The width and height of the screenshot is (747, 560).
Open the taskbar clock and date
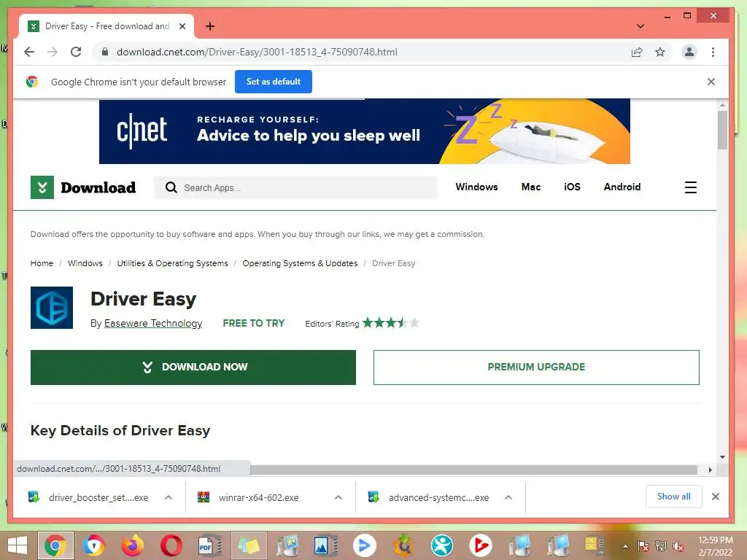(715, 546)
